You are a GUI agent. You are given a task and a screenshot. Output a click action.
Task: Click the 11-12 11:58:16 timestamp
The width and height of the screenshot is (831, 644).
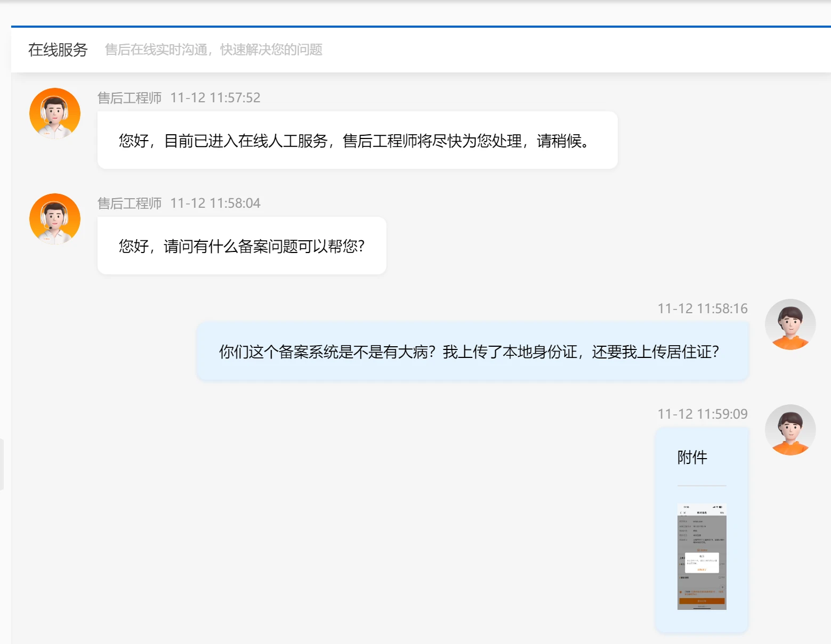[x=702, y=309]
